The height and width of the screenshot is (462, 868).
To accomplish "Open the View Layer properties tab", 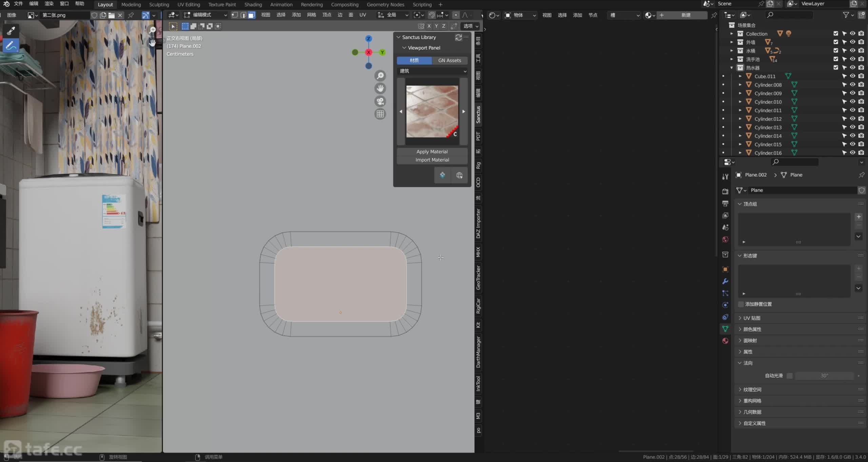I will (725, 215).
